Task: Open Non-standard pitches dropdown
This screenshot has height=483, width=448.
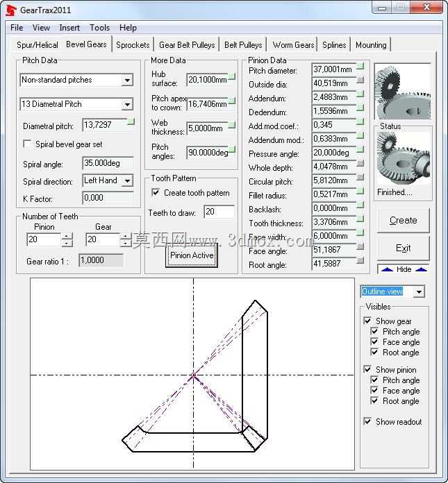Action: coord(127,80)
